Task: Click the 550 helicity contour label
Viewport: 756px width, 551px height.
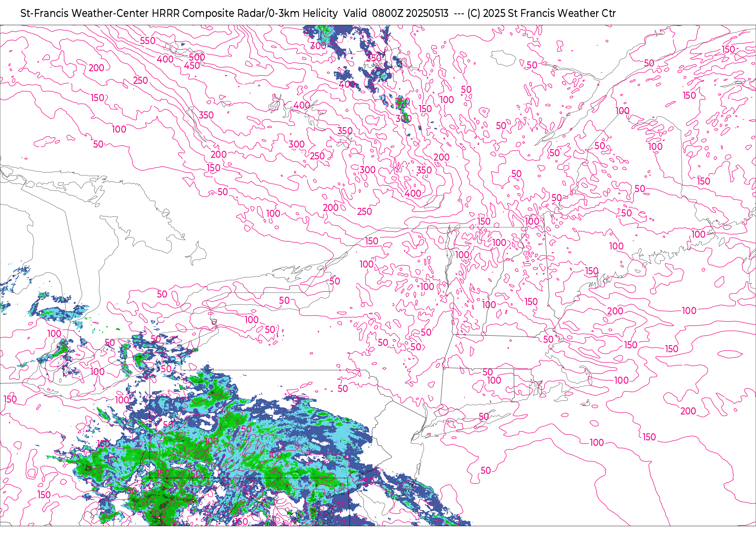Action: click(x=148, y=41)
